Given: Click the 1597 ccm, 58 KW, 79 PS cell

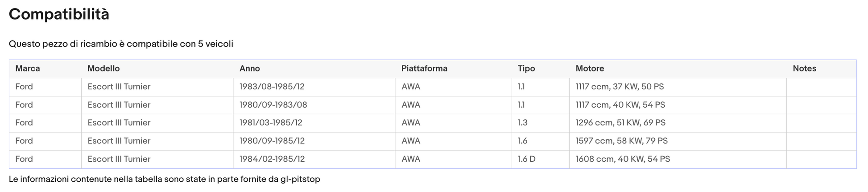Looking at the screenshot, I should [x=678, y=141].
